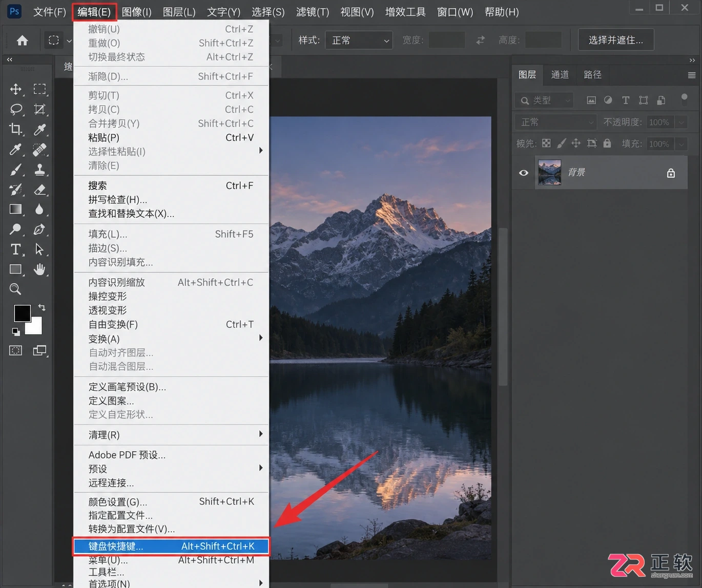Open the 图像 menu
Image resolution: width=702 pixels, height=588 pixels.
(x=136, y=11)
